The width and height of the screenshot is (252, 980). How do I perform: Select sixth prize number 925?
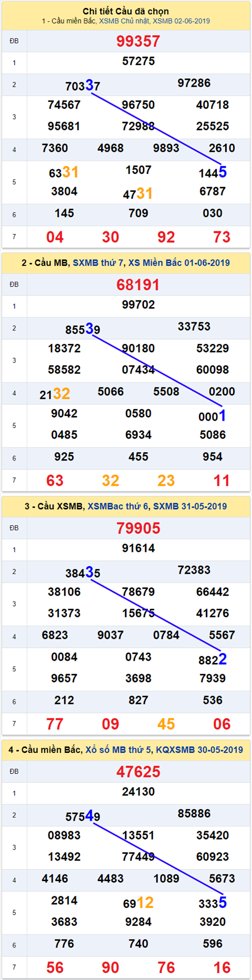pos(64,457)
